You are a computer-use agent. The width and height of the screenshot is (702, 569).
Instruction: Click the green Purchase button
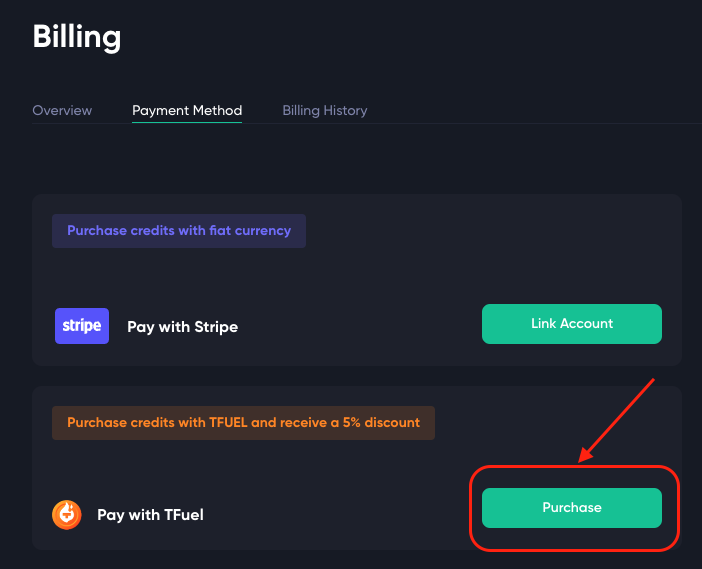(572, 508)
